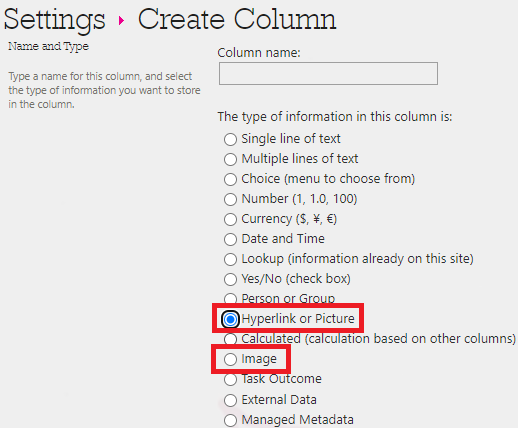Select Single line of text radio button
The height and width of the screenshot is (428, 518).
coord(230,139)
